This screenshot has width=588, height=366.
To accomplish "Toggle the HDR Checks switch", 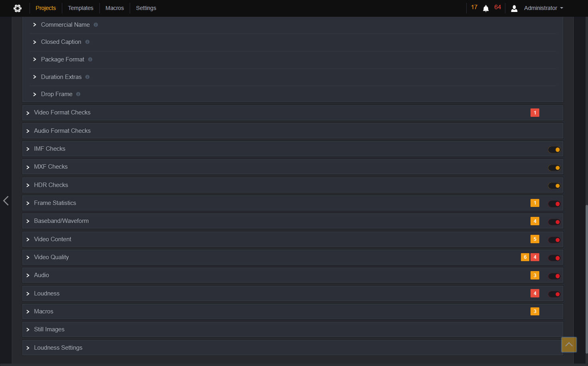I will point(554,186).
